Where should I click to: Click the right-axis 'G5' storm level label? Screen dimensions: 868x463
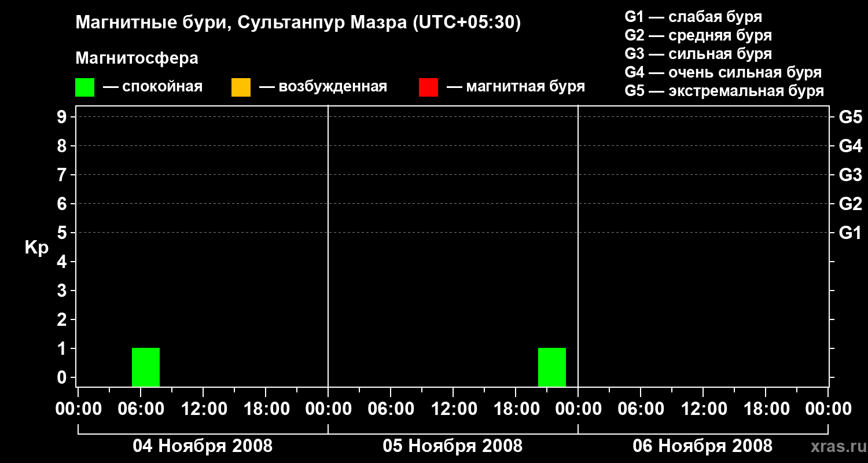point(851,117)
